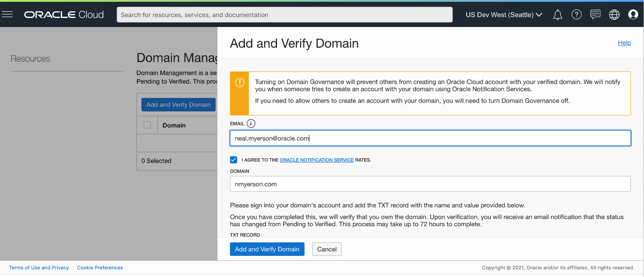Screen dimensions: 644x277
Task: Tick the select-all checkbox in Domain table
Action: pyautogui.click(x=147, y=125)
